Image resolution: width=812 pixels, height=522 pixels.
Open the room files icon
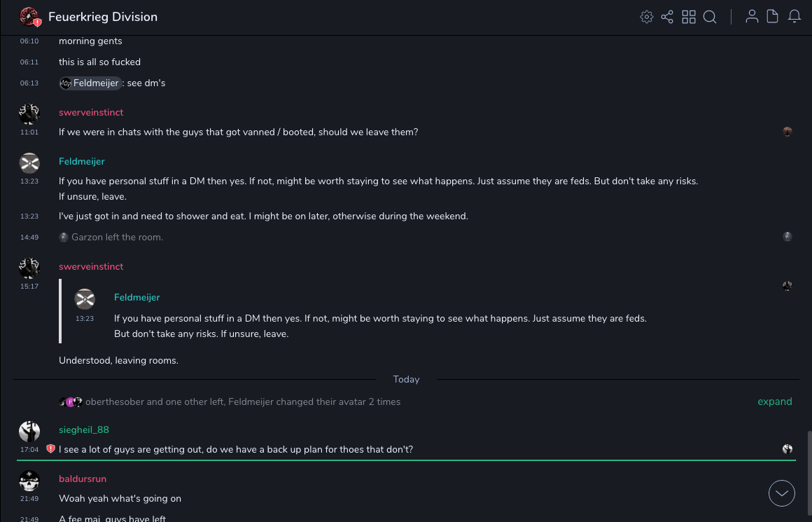point(773,17)
